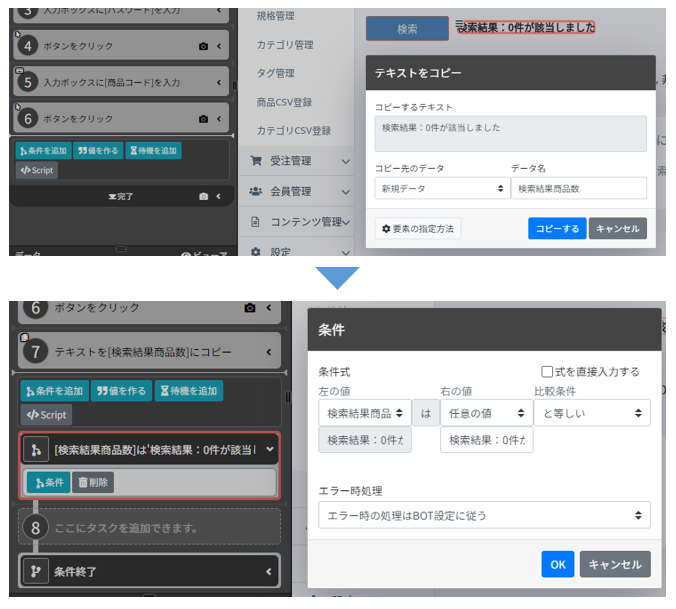Select step 7 テキストを[検索結果商品数]にコピー
This screenshot has height=609, width=676.
tap(149, 352)
